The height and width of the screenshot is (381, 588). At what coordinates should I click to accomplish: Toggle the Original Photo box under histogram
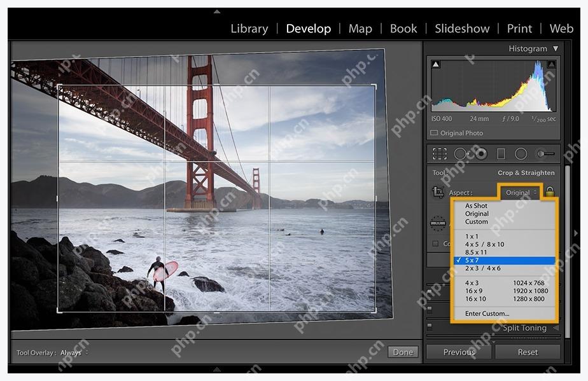tap(434, 133)
